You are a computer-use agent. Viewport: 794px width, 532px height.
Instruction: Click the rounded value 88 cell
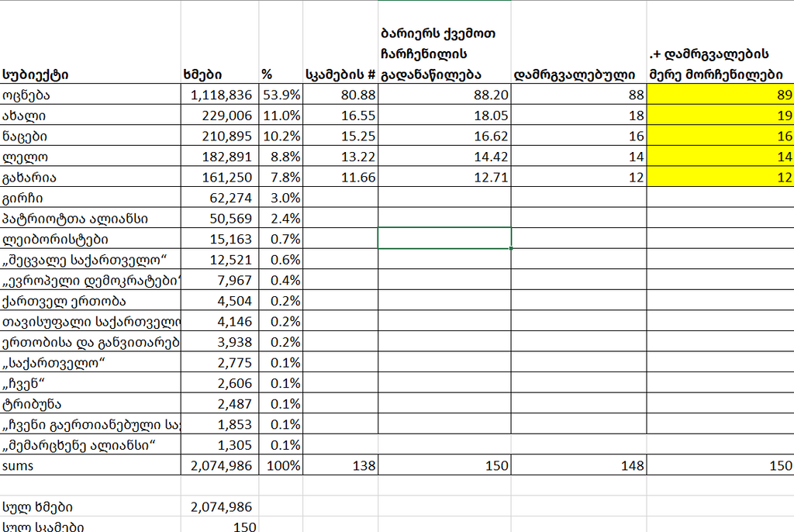pos(578,95)
